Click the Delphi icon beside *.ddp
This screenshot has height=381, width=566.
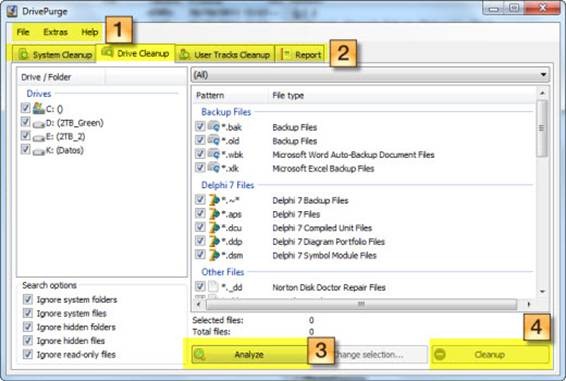click(214, 241)
